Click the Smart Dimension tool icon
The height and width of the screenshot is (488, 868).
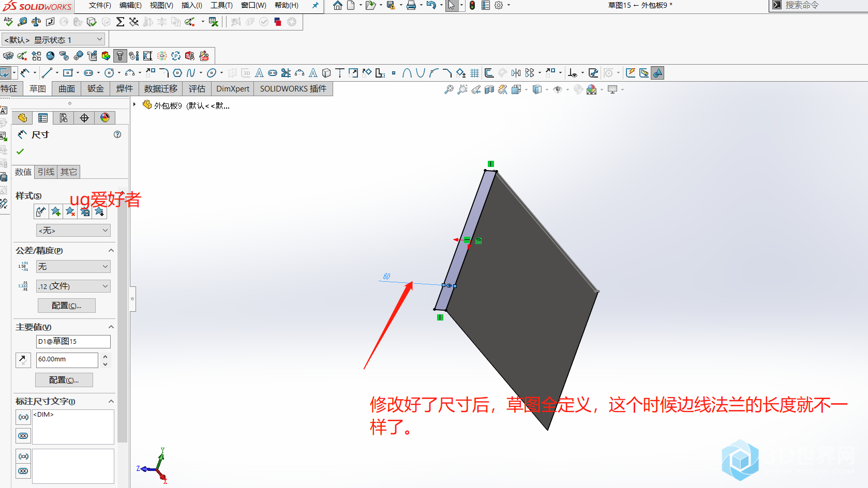[25, 73]
